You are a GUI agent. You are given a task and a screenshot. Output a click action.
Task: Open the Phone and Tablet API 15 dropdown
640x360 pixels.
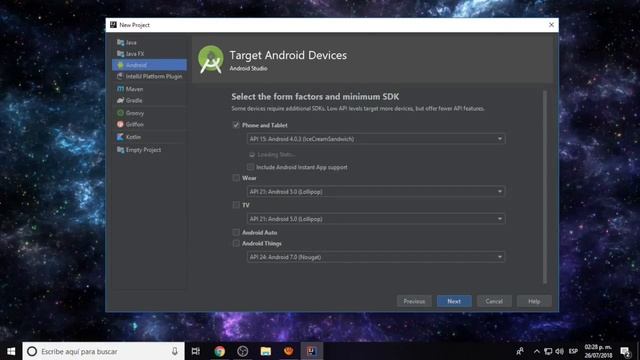pyautogui.click(x=376, y=139)
